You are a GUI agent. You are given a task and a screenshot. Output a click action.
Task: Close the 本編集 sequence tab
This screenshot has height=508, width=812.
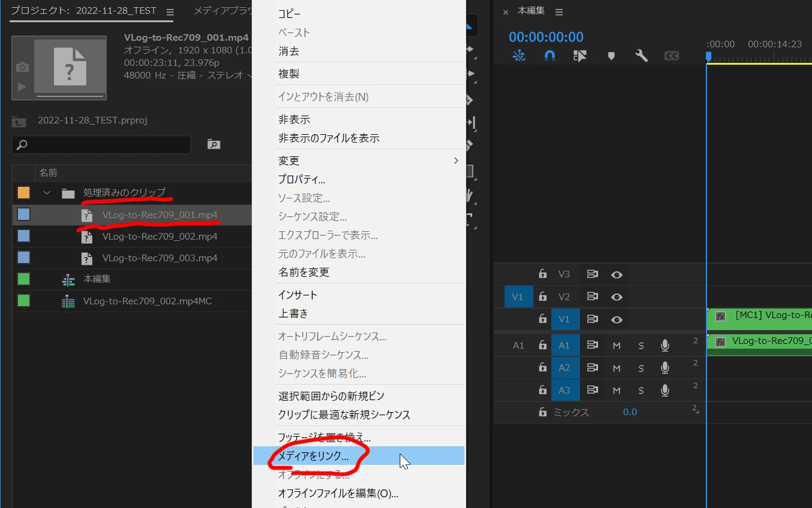[x=505, y=12]
